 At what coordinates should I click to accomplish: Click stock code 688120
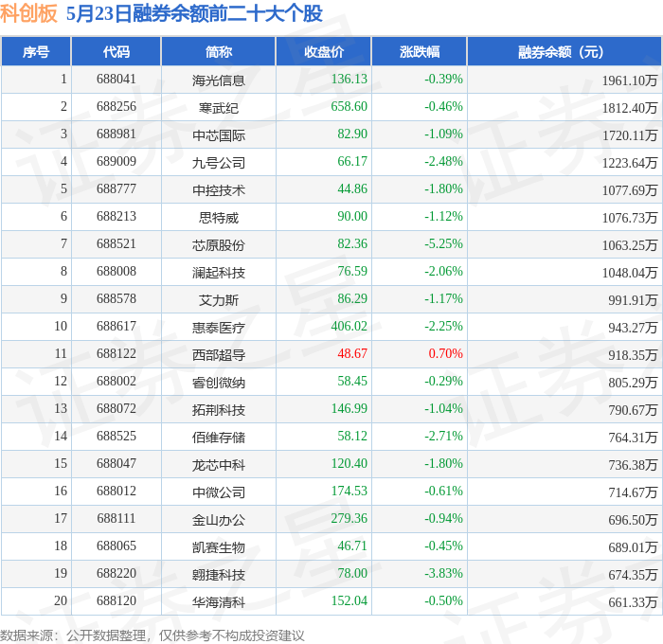116,601
